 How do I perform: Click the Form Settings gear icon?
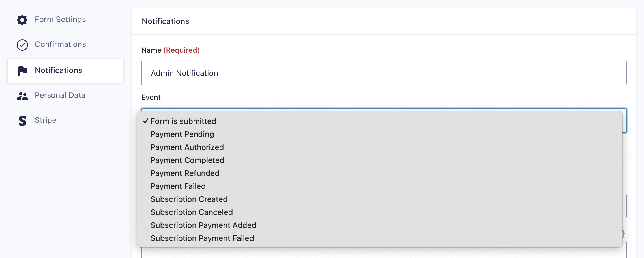pyautogui.click(x=22, y=20)
